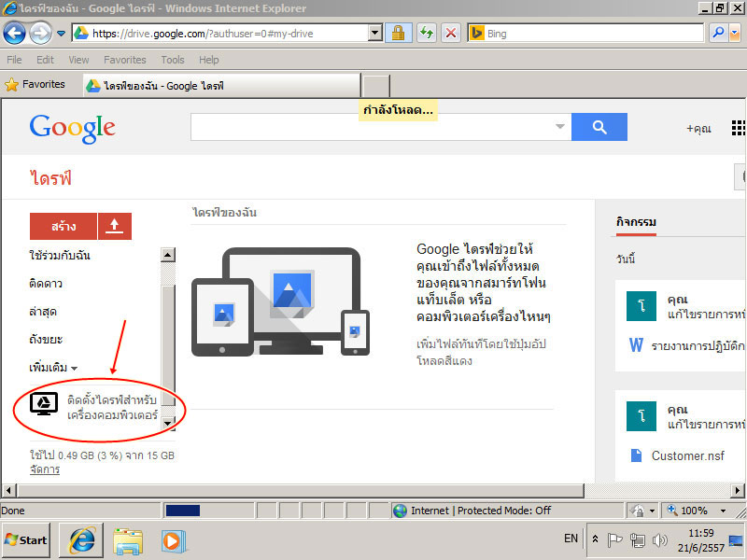Viewport: 747px width, 560px height.
Task: Click the red สร้าง create button
Action: [x=63, y=226]
